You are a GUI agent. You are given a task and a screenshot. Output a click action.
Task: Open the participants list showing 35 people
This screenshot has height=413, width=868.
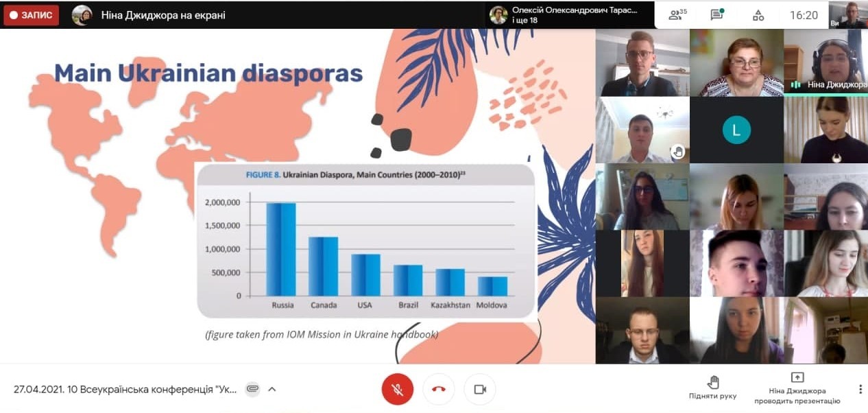click(677, 15)
